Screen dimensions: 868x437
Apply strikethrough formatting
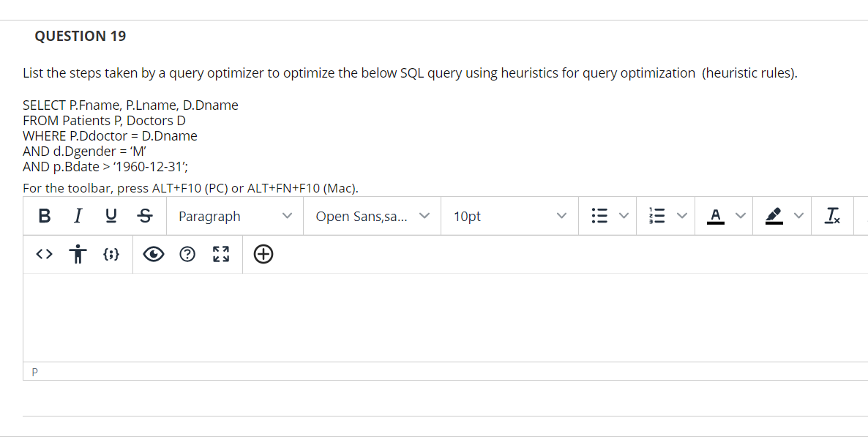(144, 215)
